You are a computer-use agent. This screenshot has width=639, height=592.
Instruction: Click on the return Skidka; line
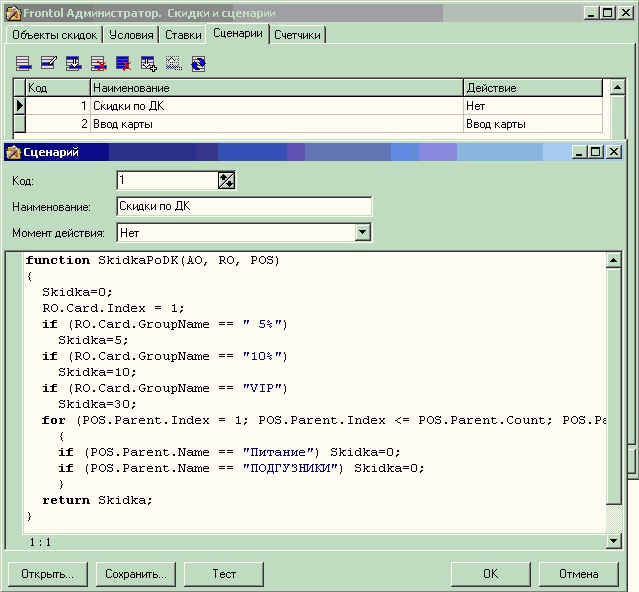tap(97, 500)
